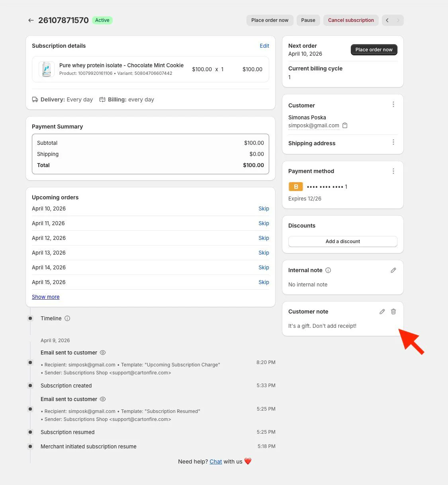Go to previous subscription with left chevron
Image resolution: width=448 pixels, height=485 pixels.
(387, 20)
